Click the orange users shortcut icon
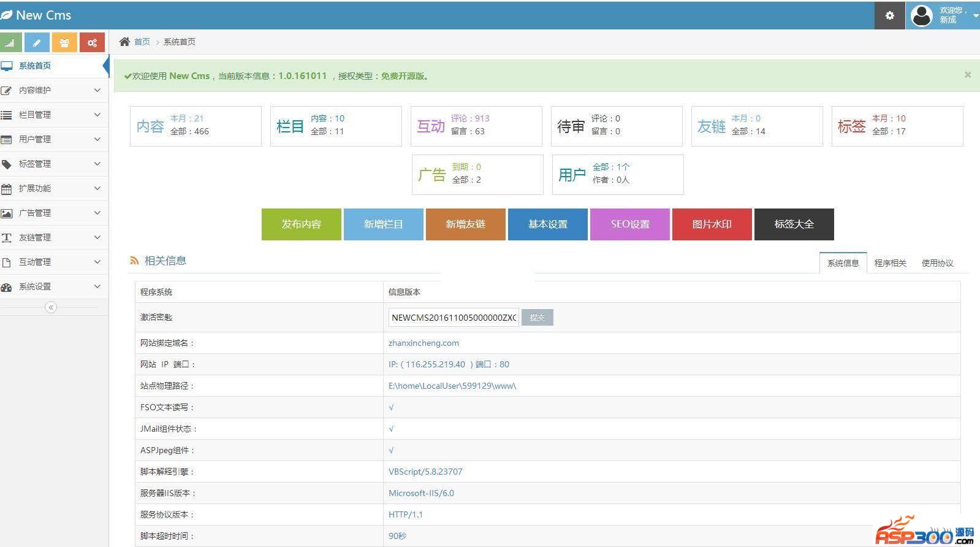980x547 pixels. point(64,42)
